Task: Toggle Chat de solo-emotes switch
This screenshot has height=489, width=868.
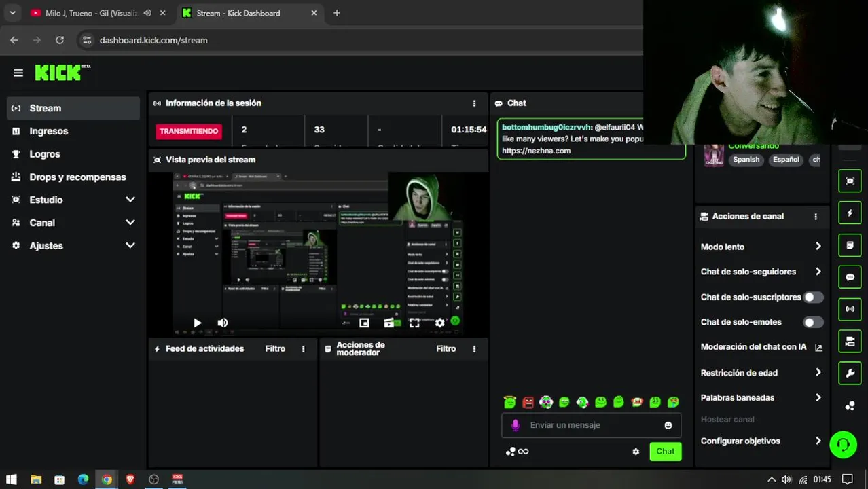Action: 813,323
